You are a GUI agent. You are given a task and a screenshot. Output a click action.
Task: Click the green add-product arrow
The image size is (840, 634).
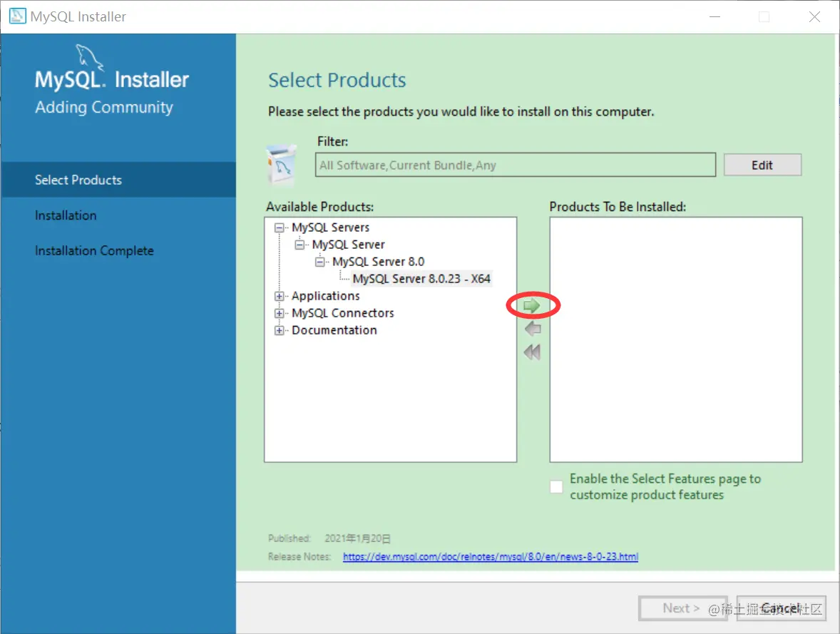point(531,305)
